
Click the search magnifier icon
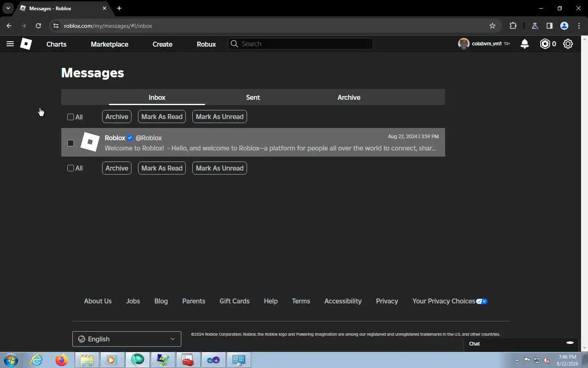[234, 44]
